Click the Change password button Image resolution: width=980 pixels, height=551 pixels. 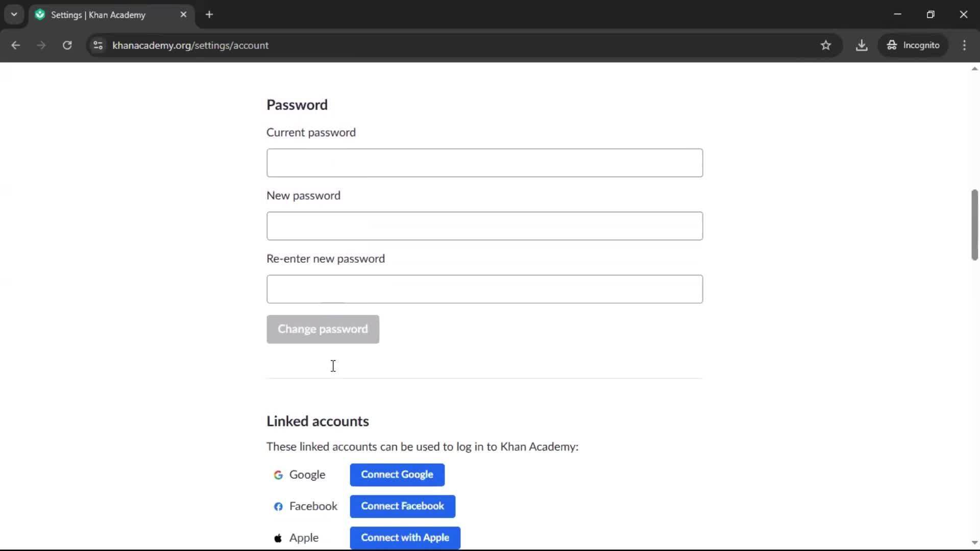pos(323,329)
